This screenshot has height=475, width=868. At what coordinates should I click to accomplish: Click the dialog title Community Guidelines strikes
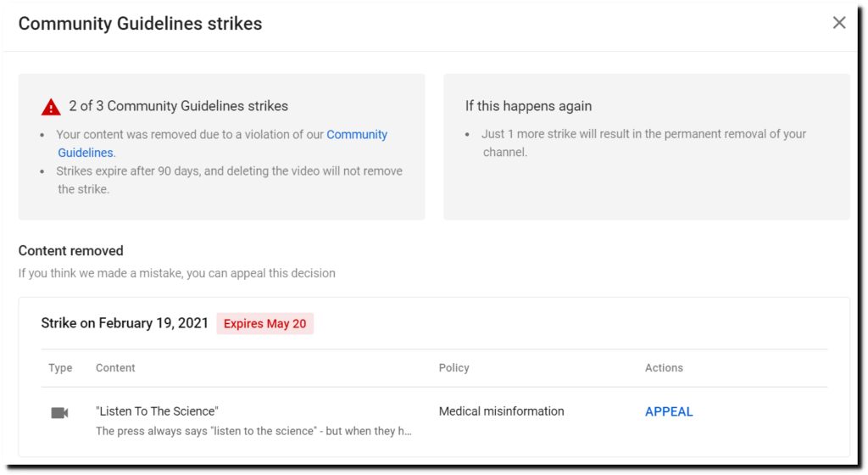click(140, 24)
